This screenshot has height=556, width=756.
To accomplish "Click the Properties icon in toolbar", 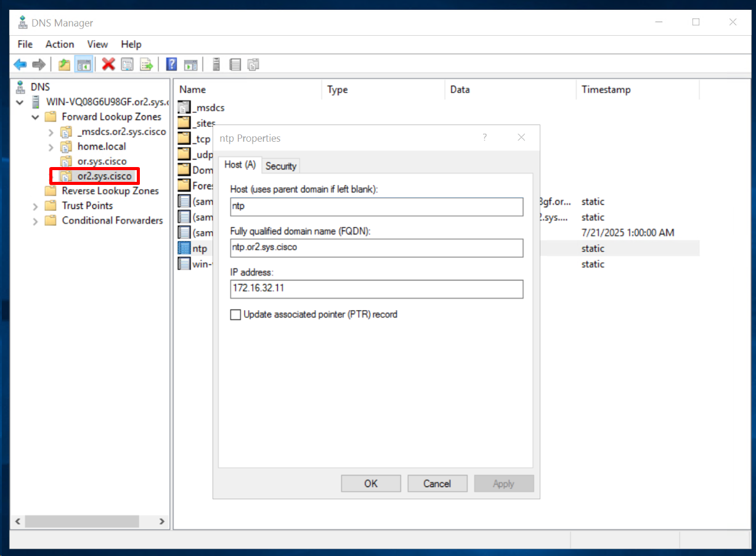I will [x=128, y=64].
